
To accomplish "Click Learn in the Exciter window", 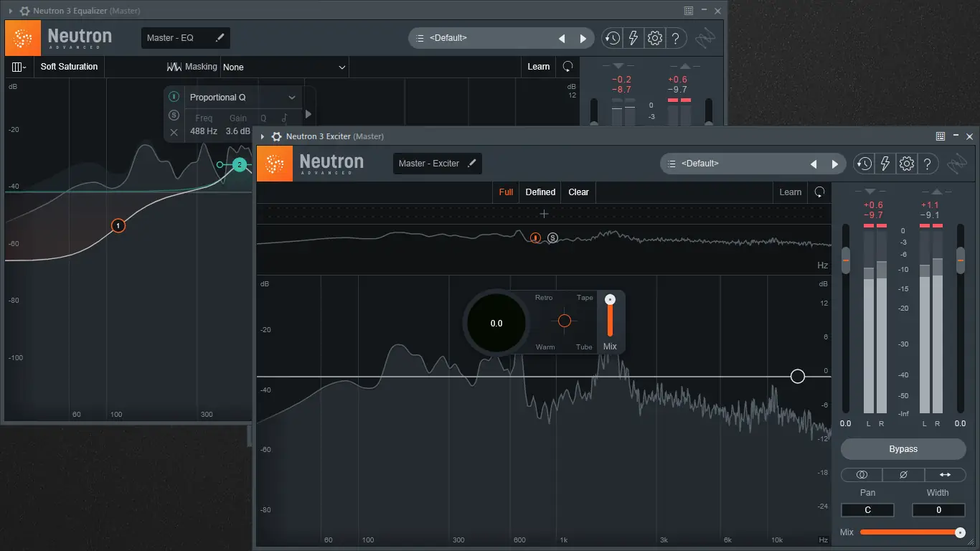I will pos(791,192).
